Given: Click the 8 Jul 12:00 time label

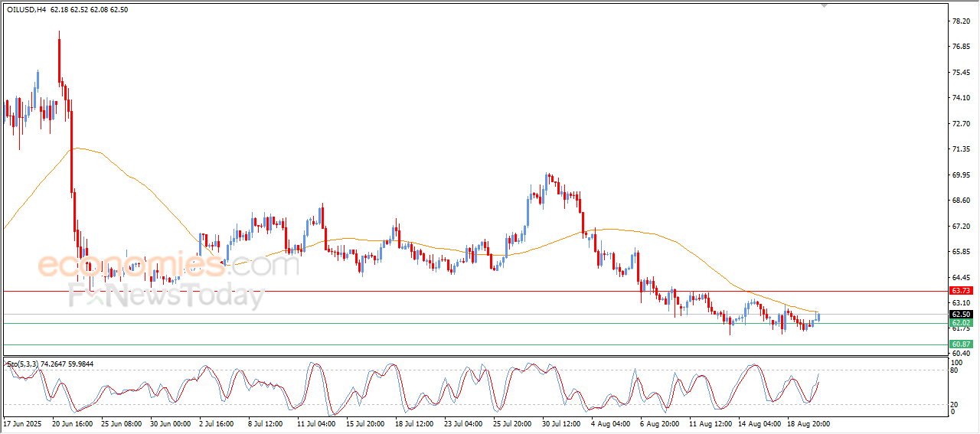Looking at the screenshot, I should tap(267, 423).
